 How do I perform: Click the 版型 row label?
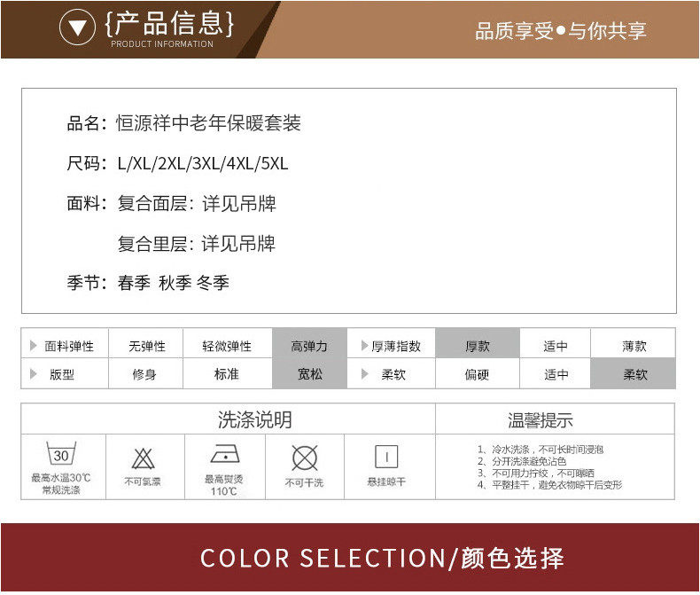pos(62,374)
